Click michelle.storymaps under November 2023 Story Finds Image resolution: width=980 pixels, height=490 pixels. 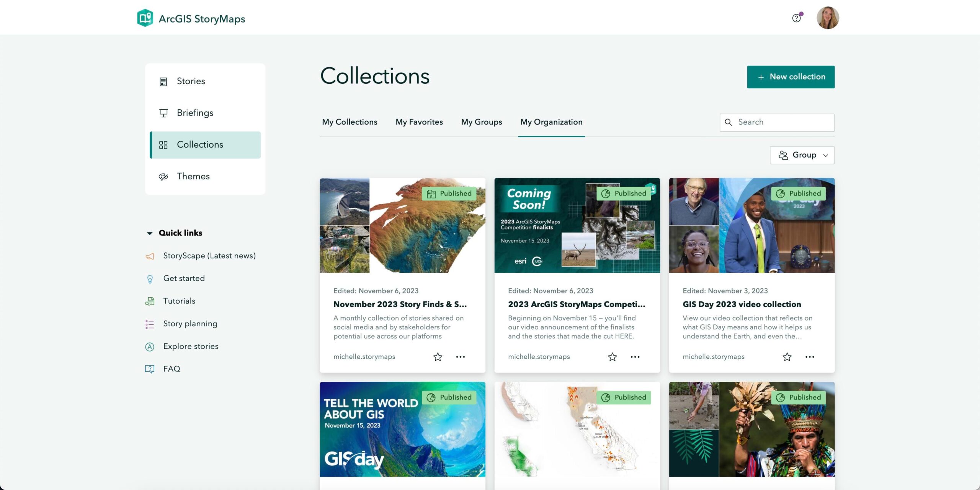coord(364,357)
